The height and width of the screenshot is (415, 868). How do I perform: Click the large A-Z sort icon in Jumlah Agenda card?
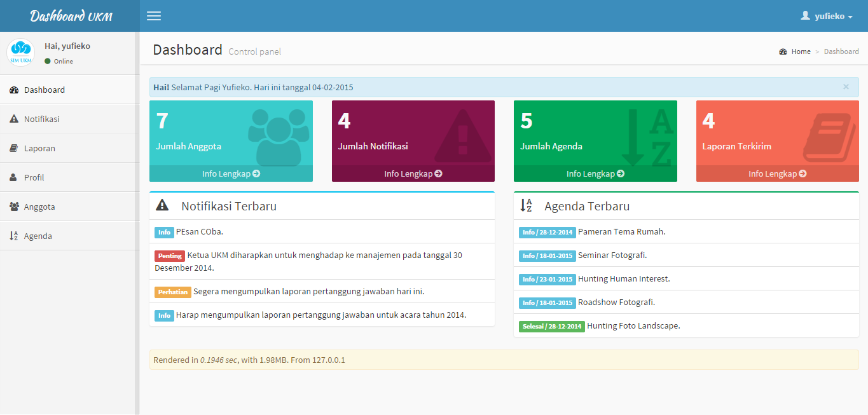click(647, 137)
